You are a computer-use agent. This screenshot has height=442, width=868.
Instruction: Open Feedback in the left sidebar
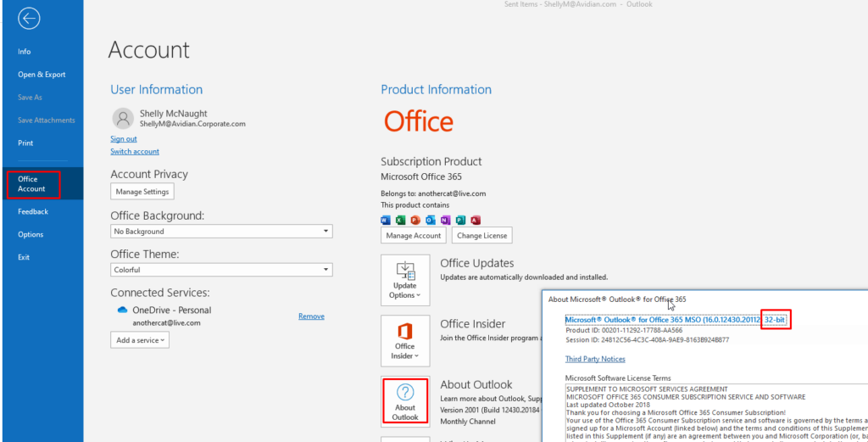pos(33,211)
